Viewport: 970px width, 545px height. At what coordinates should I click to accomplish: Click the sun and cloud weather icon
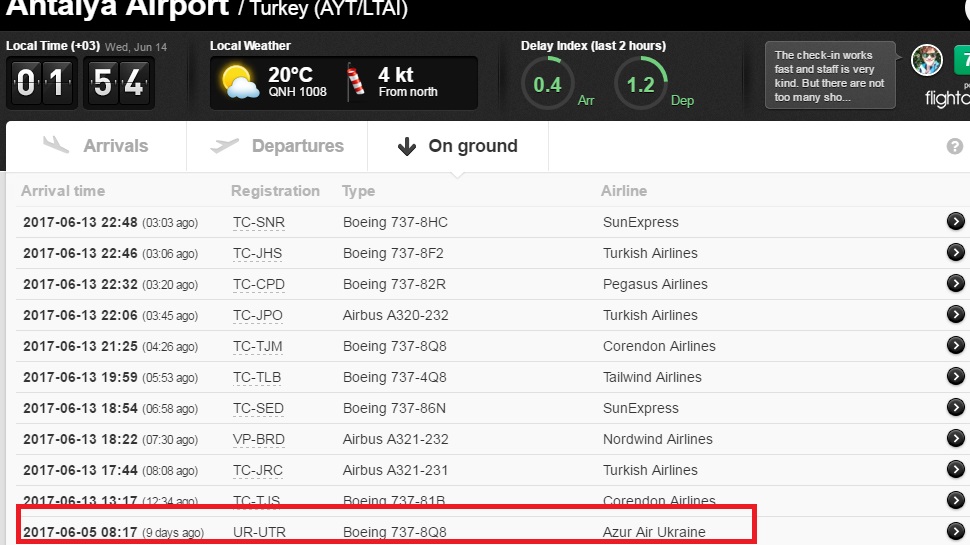click(240, 82)
